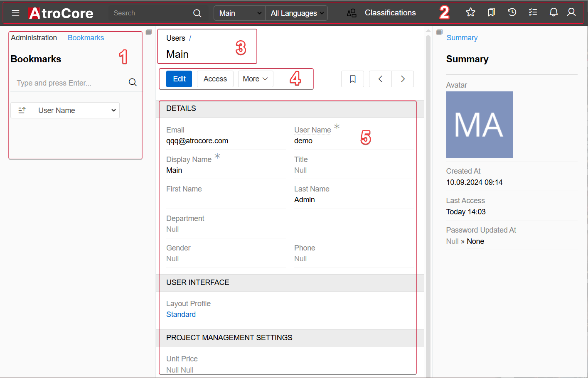Click the global search magnifier icon
This screenshot has height=378, width=588.
197,13
